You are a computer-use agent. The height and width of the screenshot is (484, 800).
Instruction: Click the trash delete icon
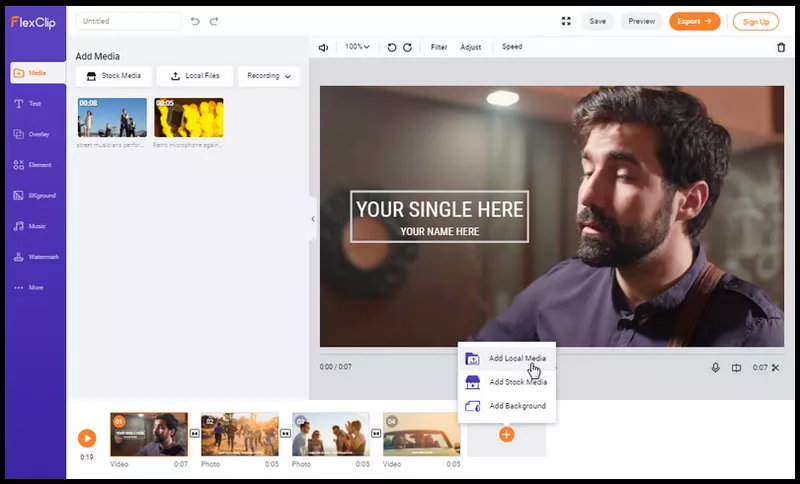781,47
